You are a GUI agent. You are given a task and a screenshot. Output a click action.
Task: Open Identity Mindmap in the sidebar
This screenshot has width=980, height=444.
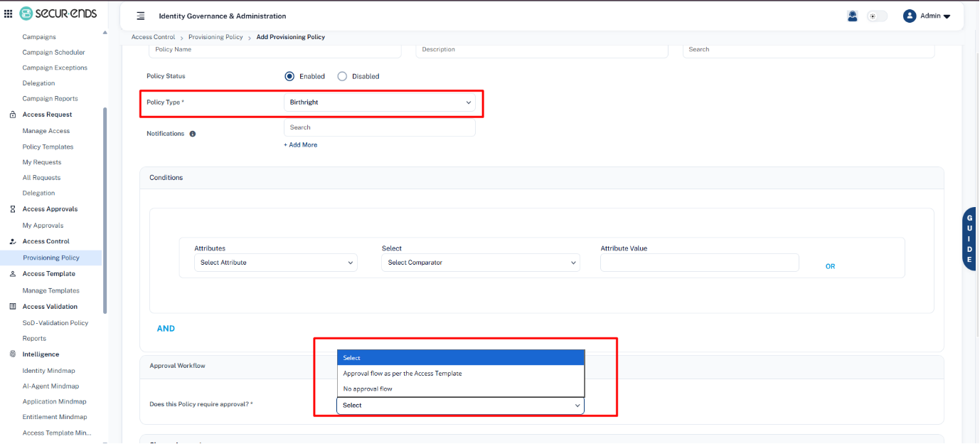coord(48,371)
